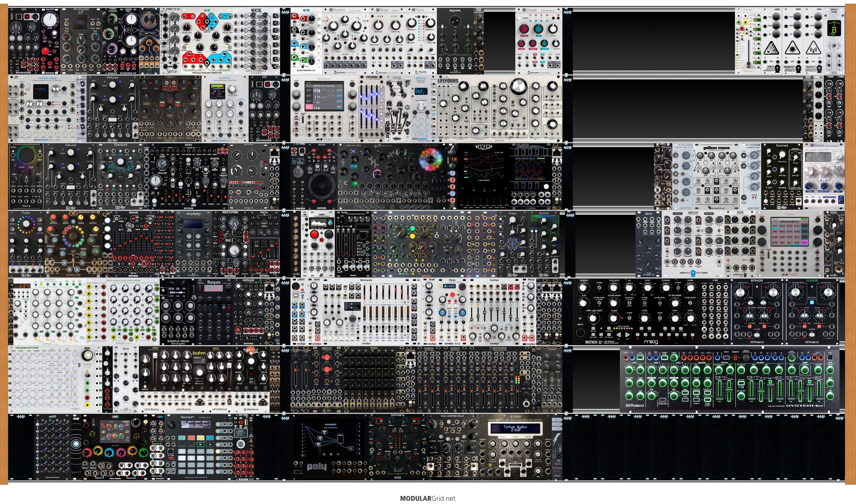Select the Zadar envelope generator module
This screenshot has height=504, width=856.
click(x=322, y=244)
